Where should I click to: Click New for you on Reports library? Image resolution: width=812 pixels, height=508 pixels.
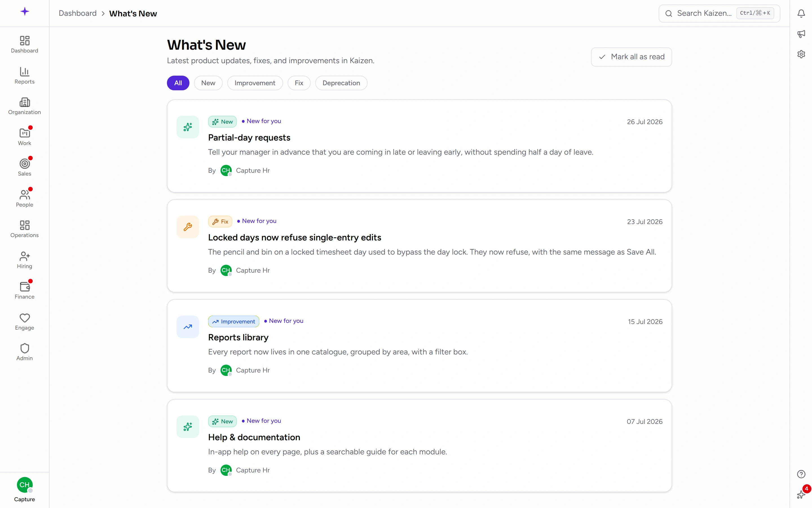pyautogui.click(x=284, y=321)
